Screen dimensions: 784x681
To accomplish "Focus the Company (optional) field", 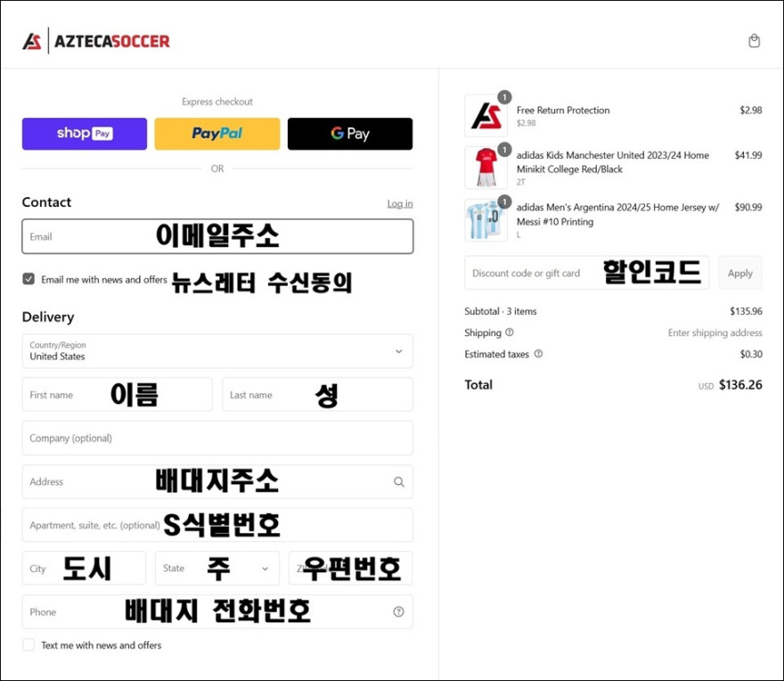I will click(217, 438).
